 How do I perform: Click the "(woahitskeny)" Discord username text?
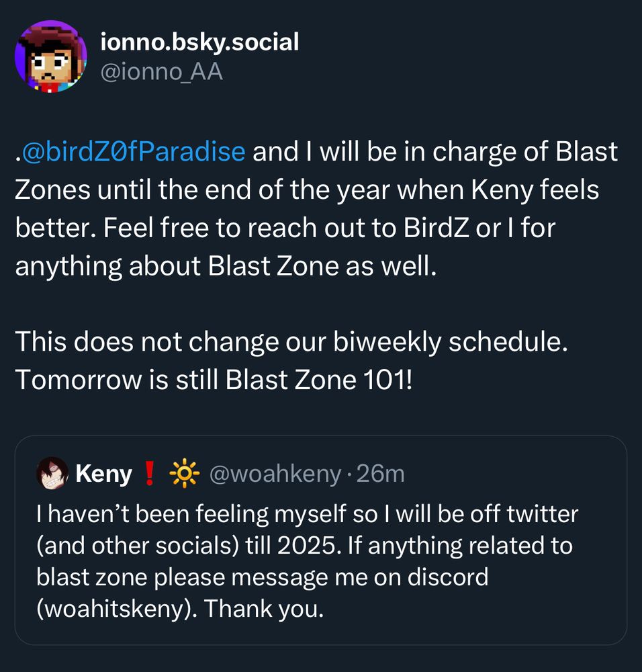pos(117,609)
